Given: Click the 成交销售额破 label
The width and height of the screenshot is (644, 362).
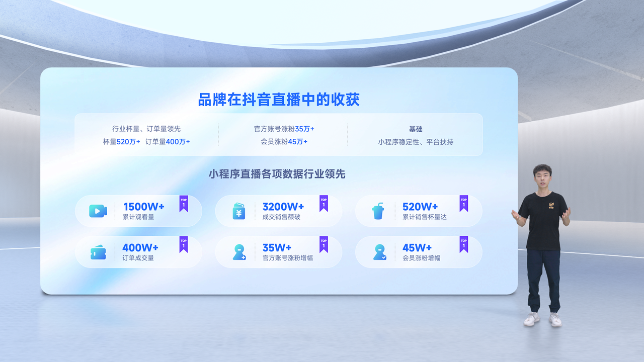Looking at the screenshot, I should [x=281, y=217].
